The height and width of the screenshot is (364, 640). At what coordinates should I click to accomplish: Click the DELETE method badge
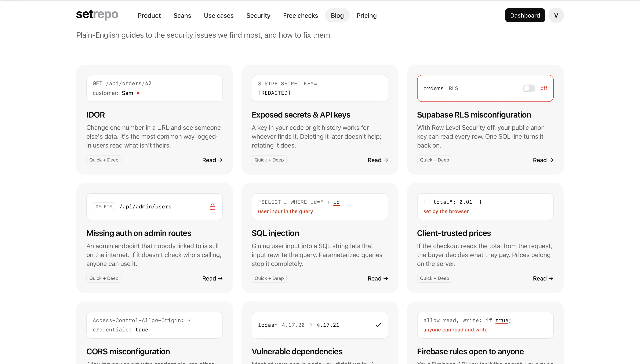coord(104,207)
